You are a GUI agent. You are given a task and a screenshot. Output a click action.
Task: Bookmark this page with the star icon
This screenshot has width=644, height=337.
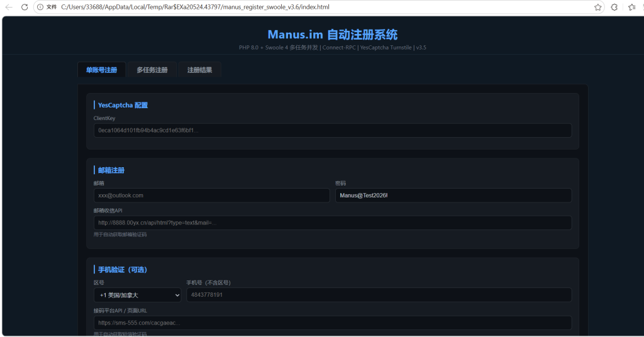click(x=598, y=7)
